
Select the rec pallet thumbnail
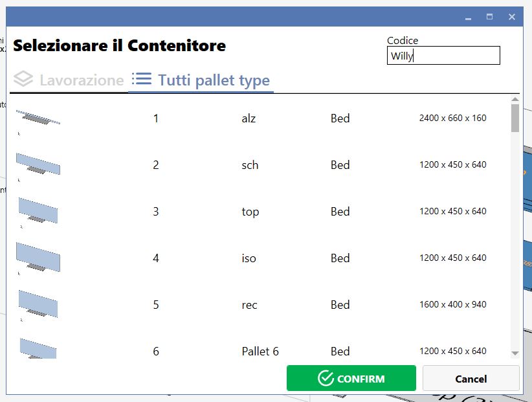click(x=38, y=304)
